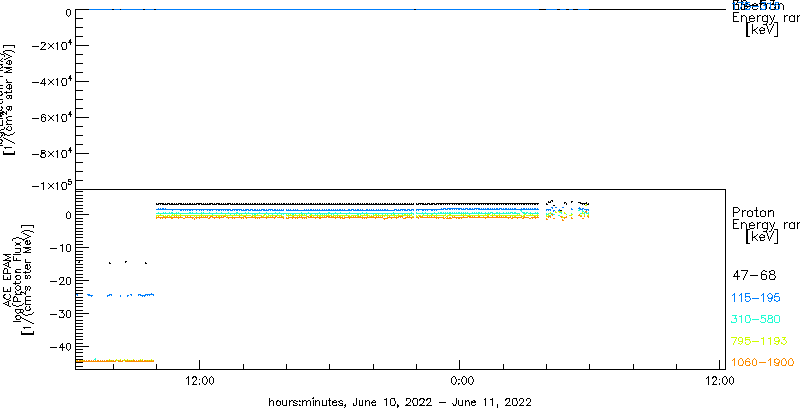Click the −8×10⁴ tick label on the upper plot

tap(51, 153)
